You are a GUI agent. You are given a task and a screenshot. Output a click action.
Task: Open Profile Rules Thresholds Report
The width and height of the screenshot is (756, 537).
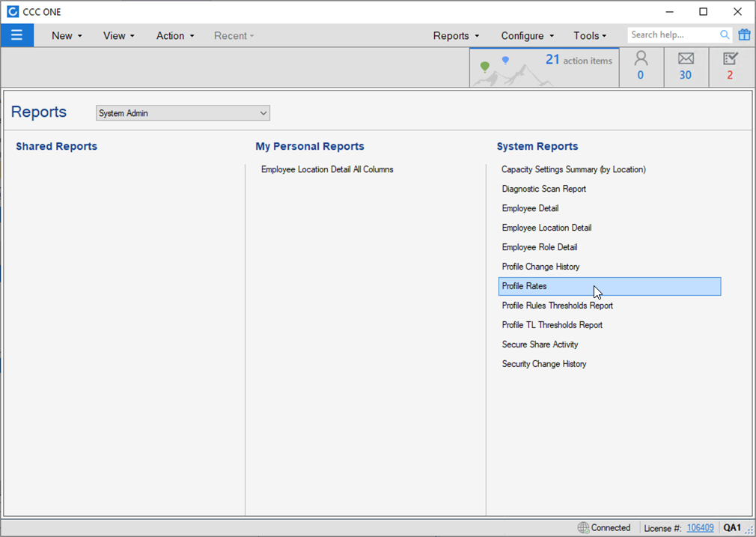(557, 306)
